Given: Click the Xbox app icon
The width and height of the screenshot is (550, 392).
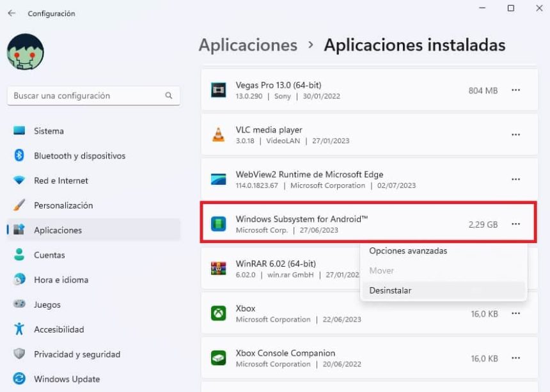Looking at the screenshot, I should (218, 313).
